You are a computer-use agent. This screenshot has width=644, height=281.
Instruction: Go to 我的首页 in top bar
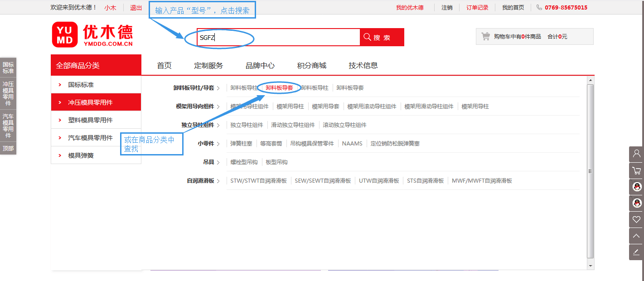click(513, 8)
